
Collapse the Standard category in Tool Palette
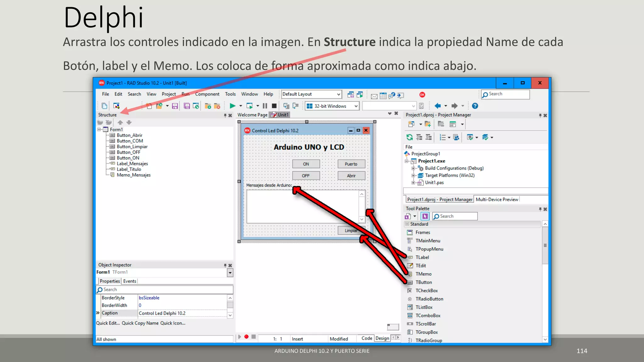(407, 224)
